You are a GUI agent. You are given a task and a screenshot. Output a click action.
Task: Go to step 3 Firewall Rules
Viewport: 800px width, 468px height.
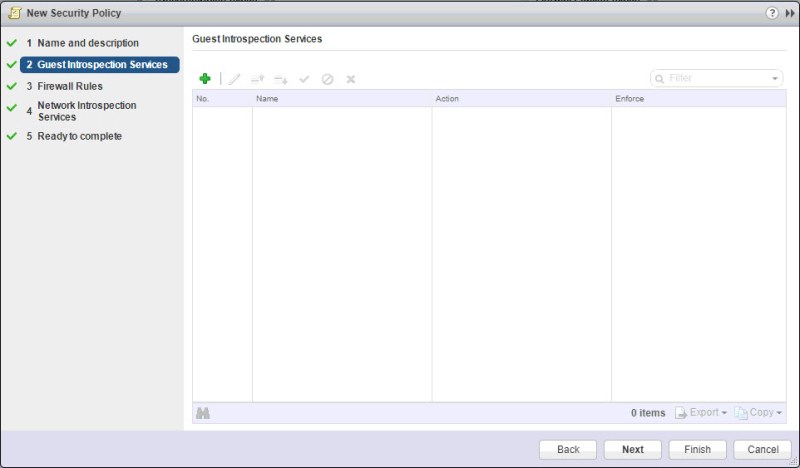coord(69,86)
